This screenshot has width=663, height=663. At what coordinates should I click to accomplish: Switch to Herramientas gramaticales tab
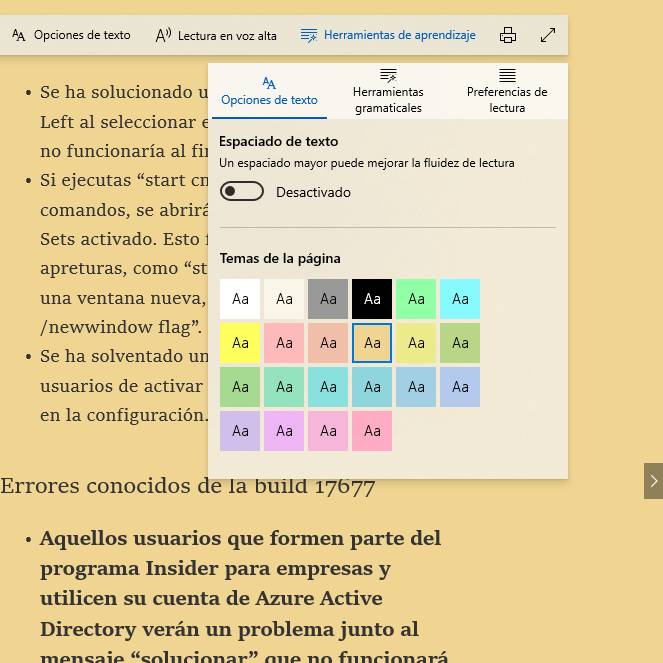tap(388, 91)
